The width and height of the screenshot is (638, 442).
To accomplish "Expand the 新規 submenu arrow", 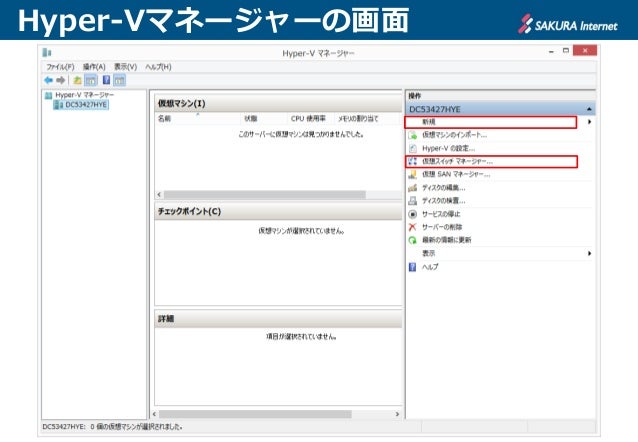I will coord(589,122).
